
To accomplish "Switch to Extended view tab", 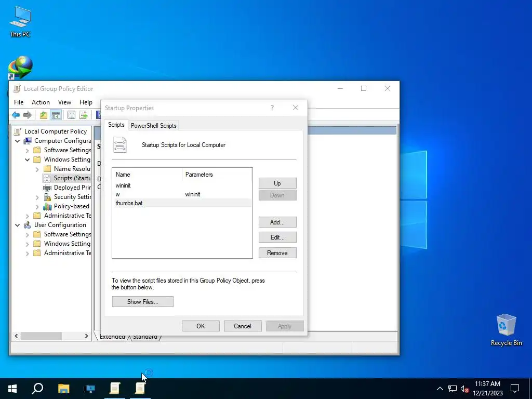I will [x=112, y=337].
